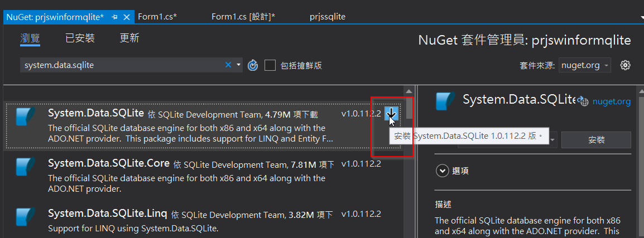Click the '4.79M 項下載' download count
Screen dimensions: 644x238
[x=292, y=114]
